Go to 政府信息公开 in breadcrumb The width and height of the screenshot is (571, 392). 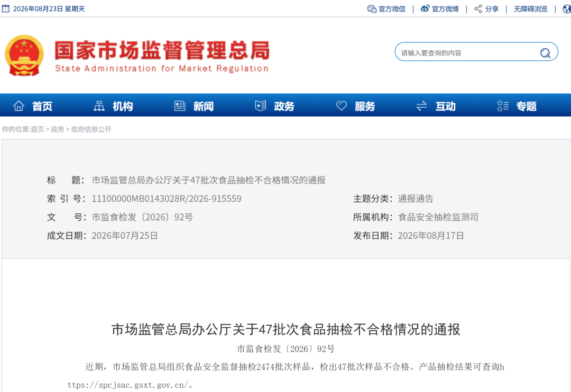click(x=91, y=129)
